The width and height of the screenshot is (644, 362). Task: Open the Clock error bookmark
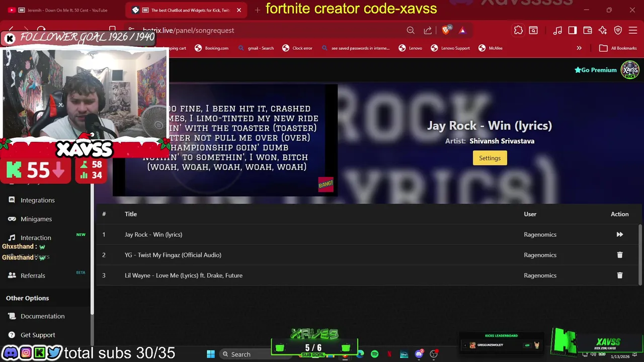pyautogui.click(x=297, y=48)
